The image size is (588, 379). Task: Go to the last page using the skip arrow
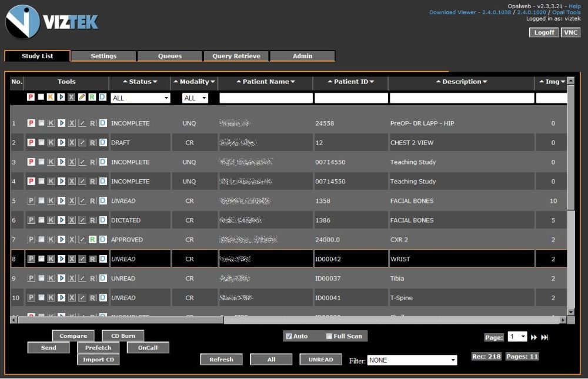click(544, 337)
